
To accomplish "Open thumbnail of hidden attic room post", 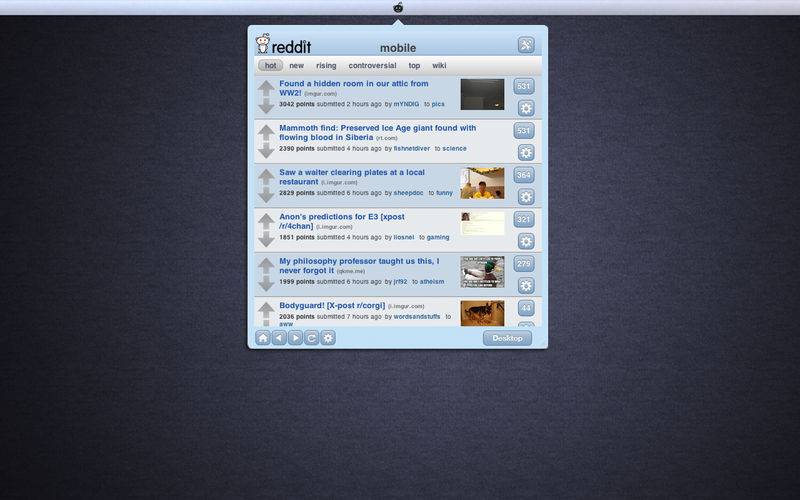I will 482,94.
